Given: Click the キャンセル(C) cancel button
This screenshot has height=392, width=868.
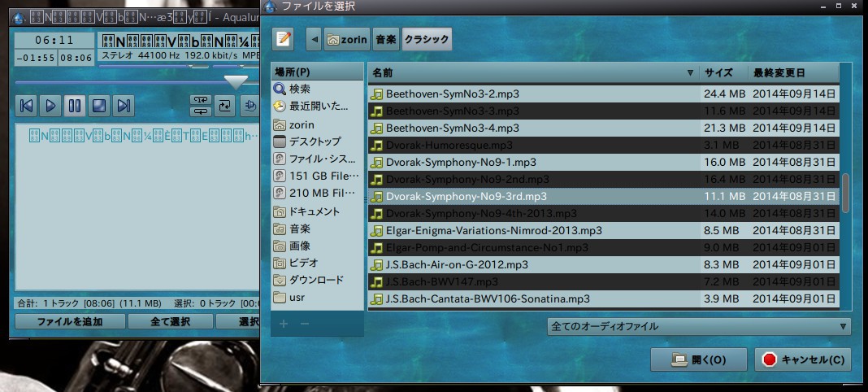Looking at the screenshot, I should [803, 360].
